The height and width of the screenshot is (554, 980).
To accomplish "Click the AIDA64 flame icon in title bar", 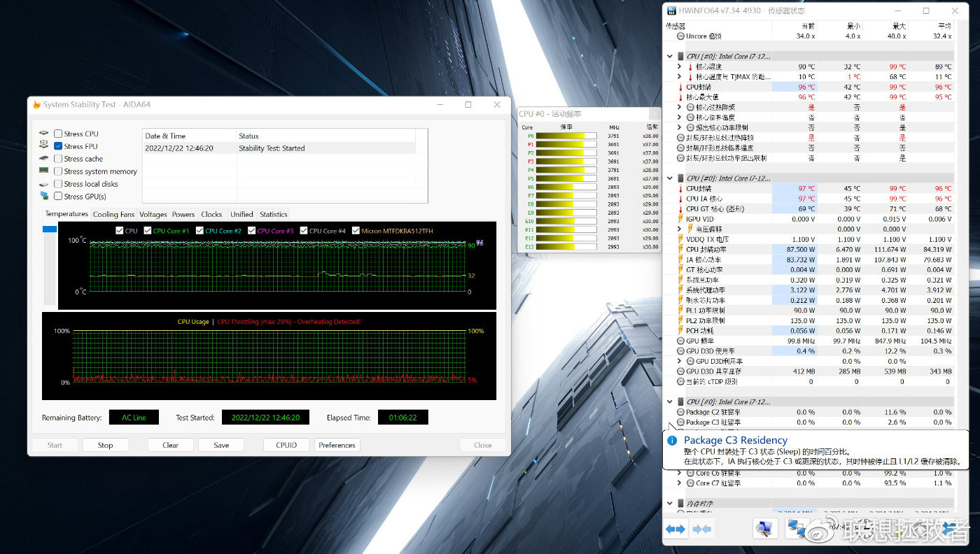I will [x=36, y=105].
